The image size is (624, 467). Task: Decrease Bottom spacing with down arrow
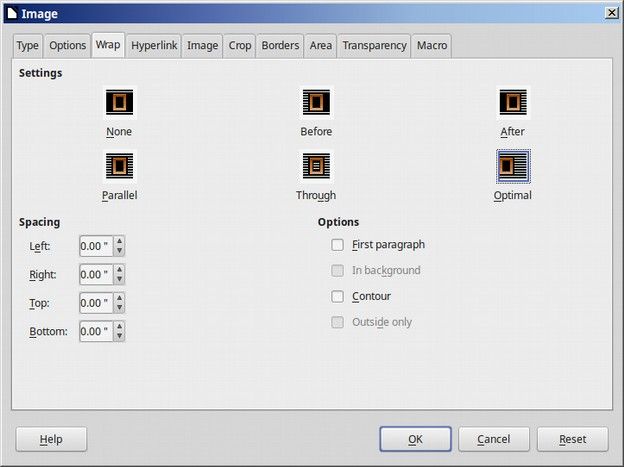point(119,336)
